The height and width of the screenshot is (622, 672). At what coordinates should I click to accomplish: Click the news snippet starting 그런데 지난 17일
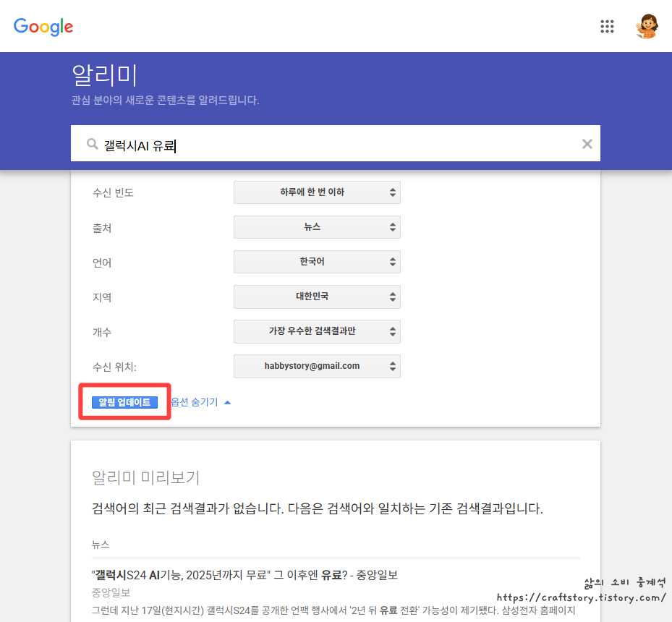coord(333,610)
